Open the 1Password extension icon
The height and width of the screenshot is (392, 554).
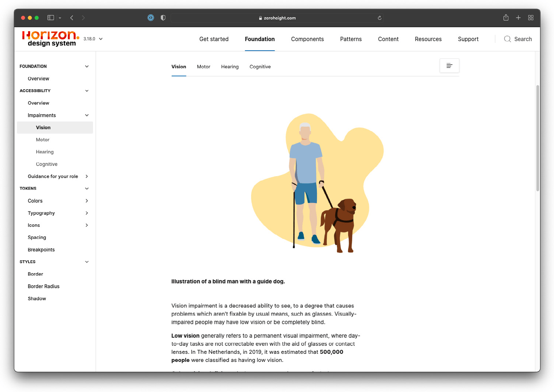click(151, 18)
